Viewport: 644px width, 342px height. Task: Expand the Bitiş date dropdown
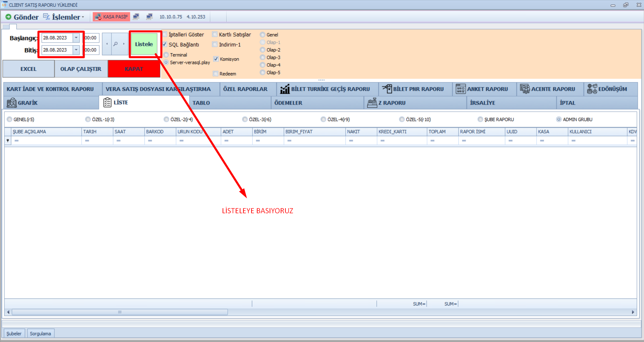[76, 50]
